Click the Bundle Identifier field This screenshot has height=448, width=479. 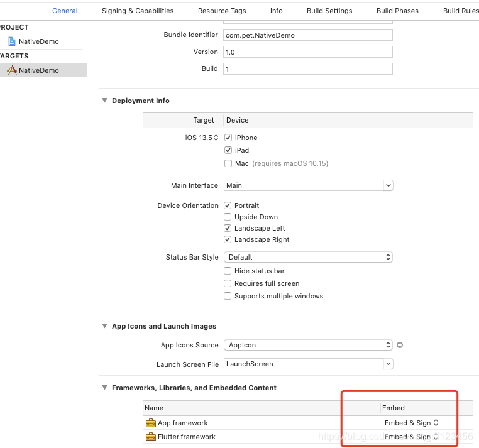click(x=308, y=35)
